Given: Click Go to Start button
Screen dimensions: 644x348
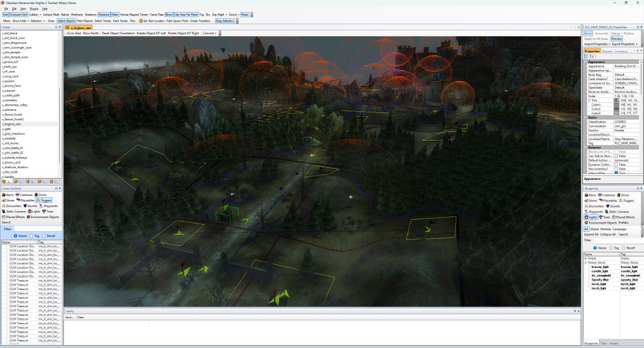Looking at the screenshot, I should tap(74, 33).
